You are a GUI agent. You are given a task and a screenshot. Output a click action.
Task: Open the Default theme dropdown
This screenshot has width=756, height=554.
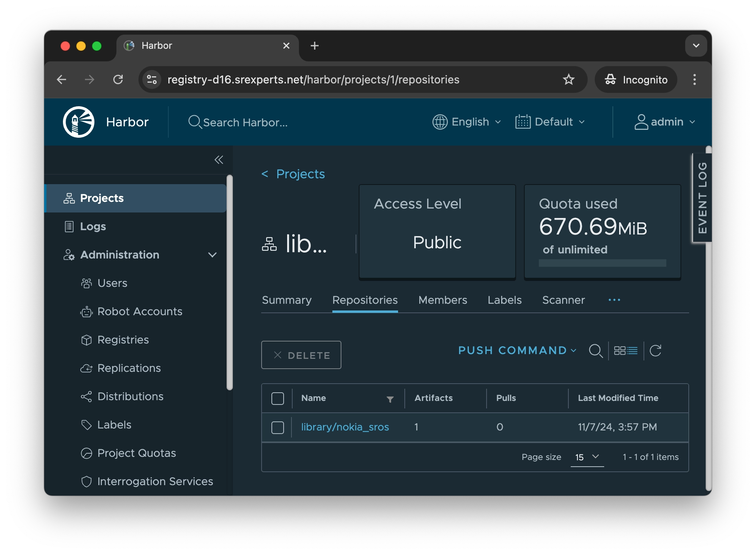(550, 122)
